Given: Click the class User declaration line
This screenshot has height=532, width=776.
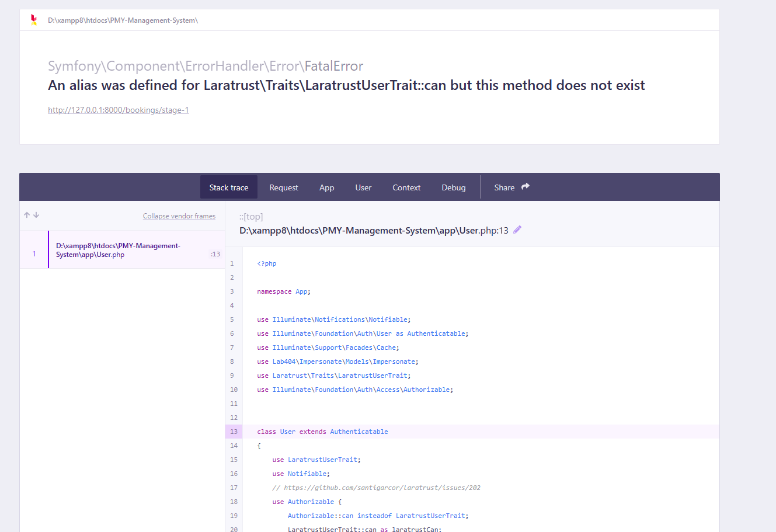Looking at the screenshot, I should coord(323,432).
